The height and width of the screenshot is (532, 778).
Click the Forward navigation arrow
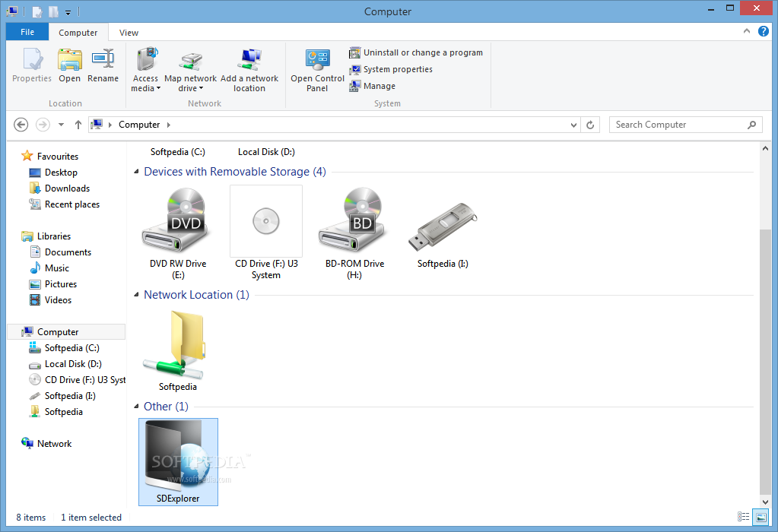pyautogui.click(x=43, y=125)
